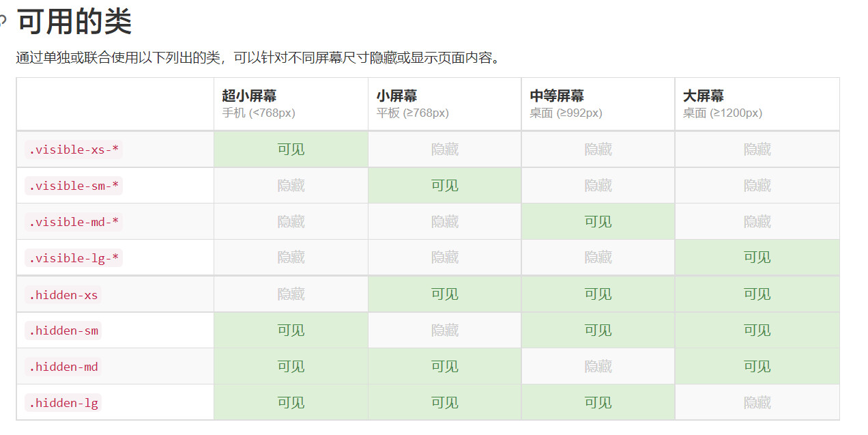
Task: Click .hidden-md 大屏幕 可见 cell
Action: pos(757,367)
